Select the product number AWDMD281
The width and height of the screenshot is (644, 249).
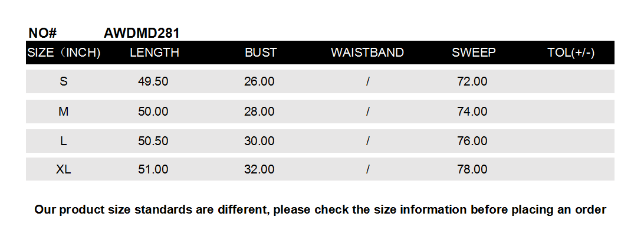tap(142, 33)
